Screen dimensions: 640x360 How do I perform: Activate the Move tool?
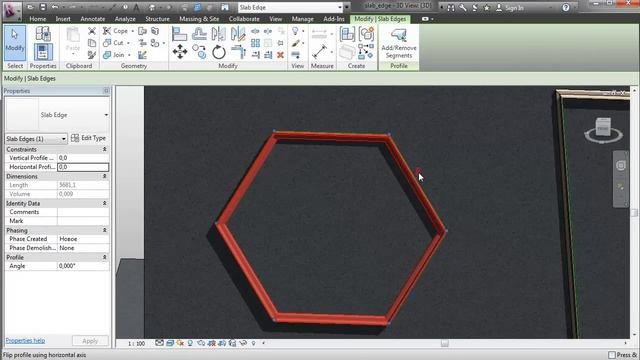(x=180, y=52)
